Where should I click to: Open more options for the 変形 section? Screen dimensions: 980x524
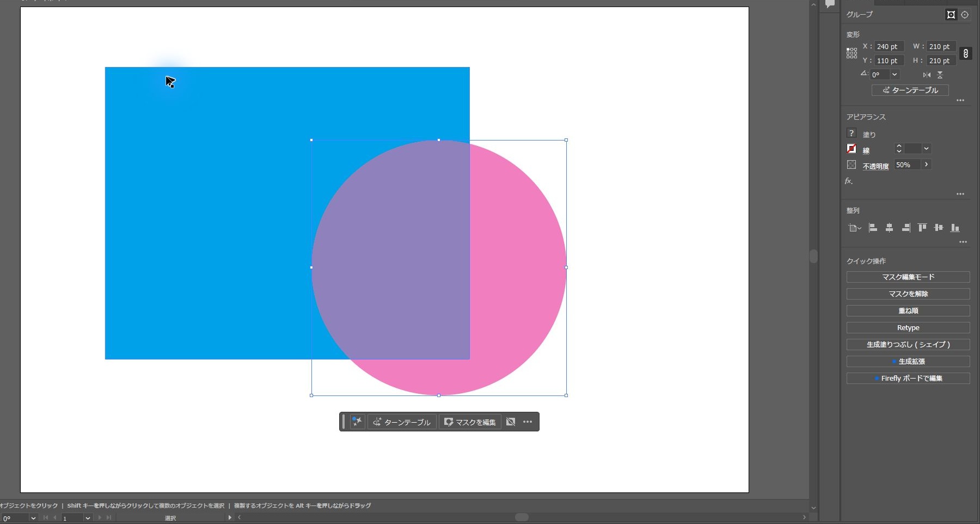tap(960, 100)
